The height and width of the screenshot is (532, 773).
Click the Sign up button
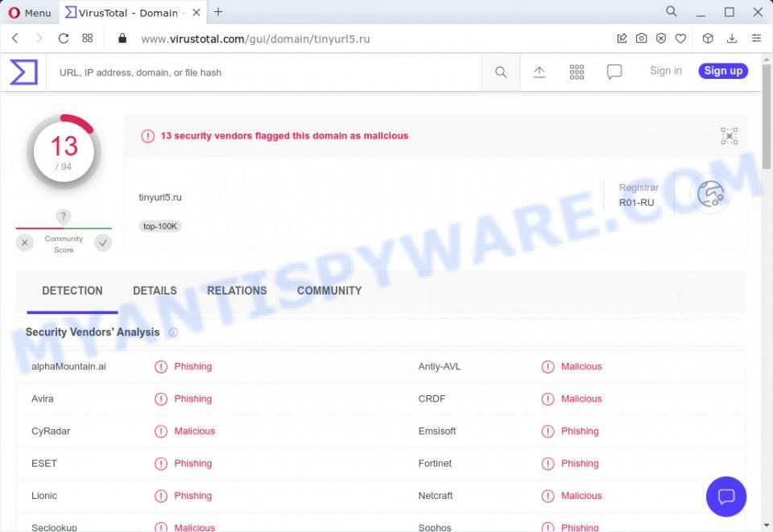[722, 71]
